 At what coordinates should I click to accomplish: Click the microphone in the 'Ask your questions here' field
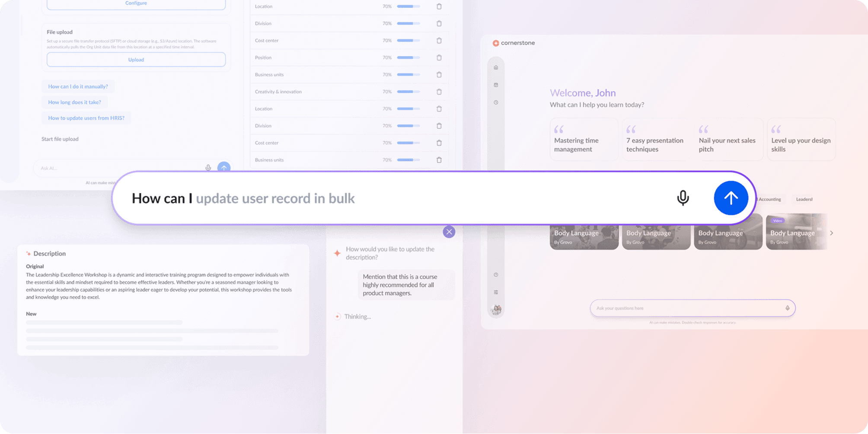[788, 308]
